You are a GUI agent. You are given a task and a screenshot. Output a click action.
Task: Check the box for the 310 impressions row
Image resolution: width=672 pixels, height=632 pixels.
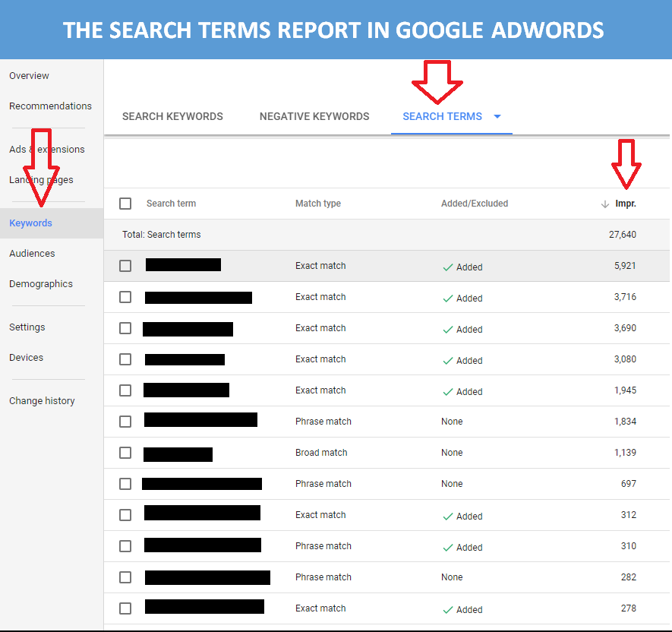(x=125, y=546)
